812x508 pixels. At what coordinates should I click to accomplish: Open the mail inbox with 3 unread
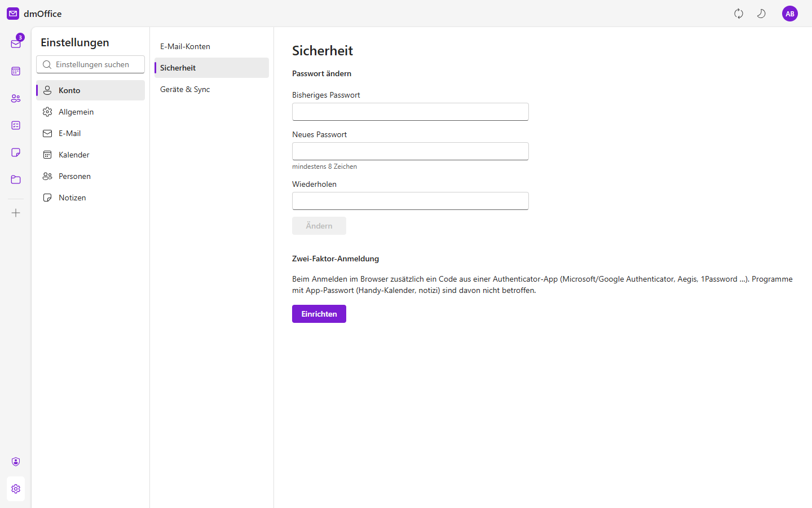click(x=16, y=43)
